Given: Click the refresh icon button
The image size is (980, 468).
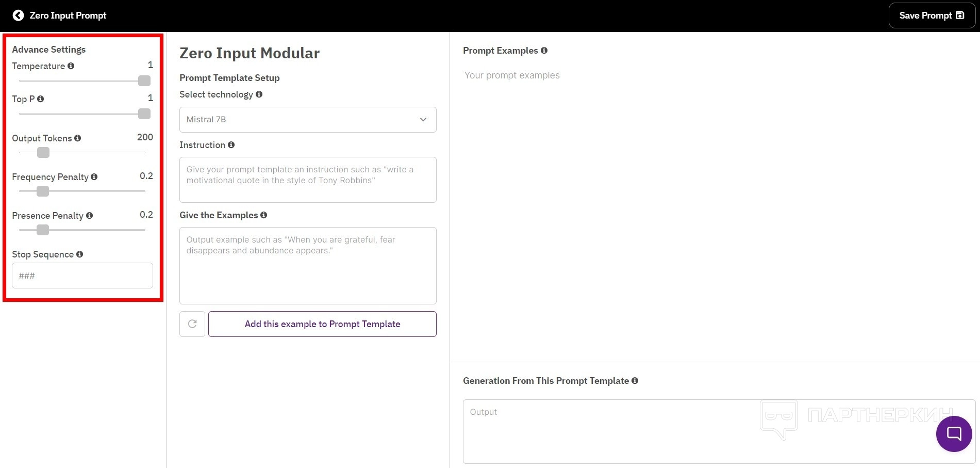Looking at the screenshot, I should 192,324.
